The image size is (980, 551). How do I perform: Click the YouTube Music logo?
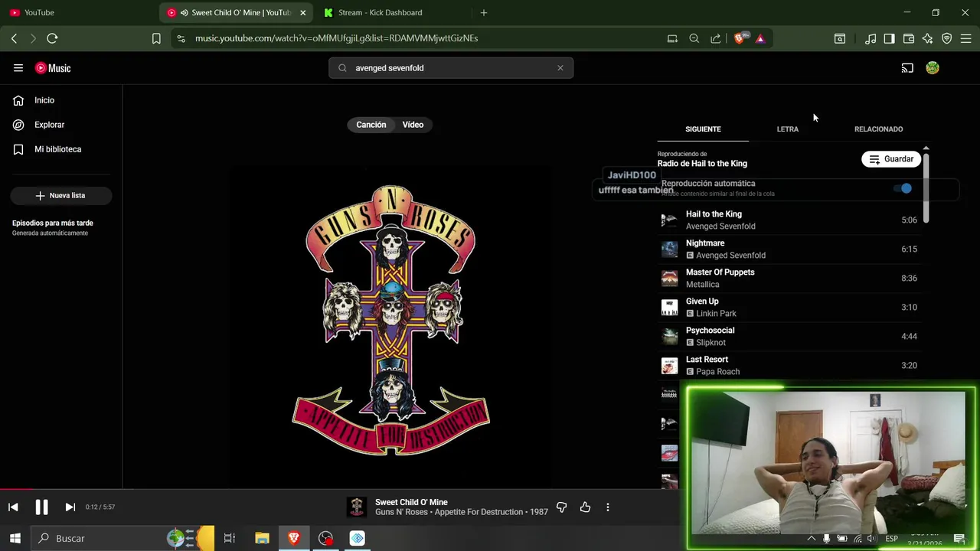point(53,68)
